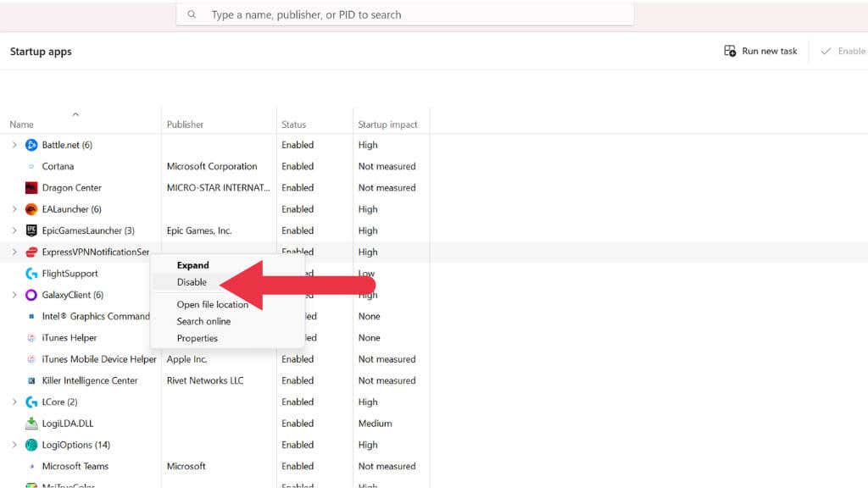
Task: Click Enabled status in Cortana row
Action: pos(298,167)
